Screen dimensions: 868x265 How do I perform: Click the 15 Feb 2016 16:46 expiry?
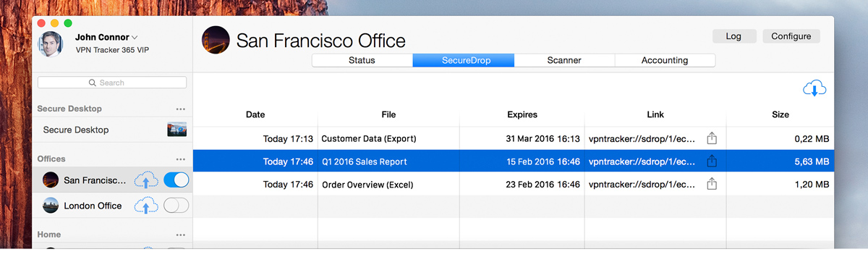(x=543, y=161)
